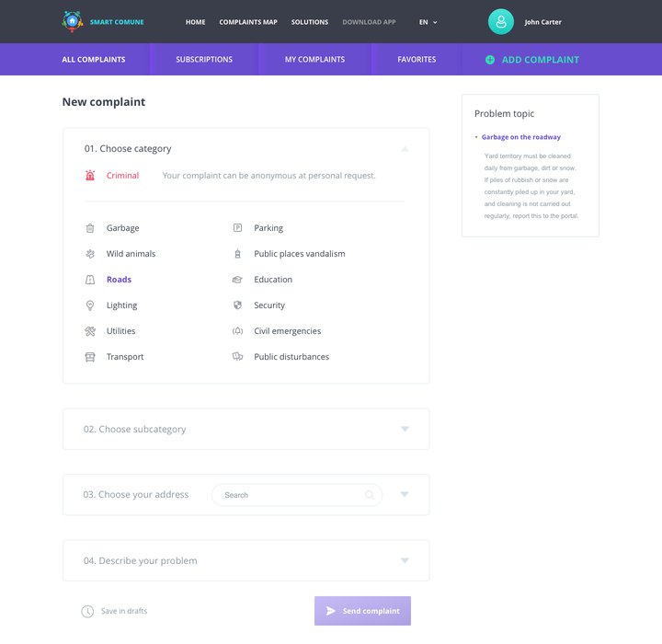This screenshot has width=662, height=644.
Task: Select the Garbage trash bin icon
Action: point(90,228)
